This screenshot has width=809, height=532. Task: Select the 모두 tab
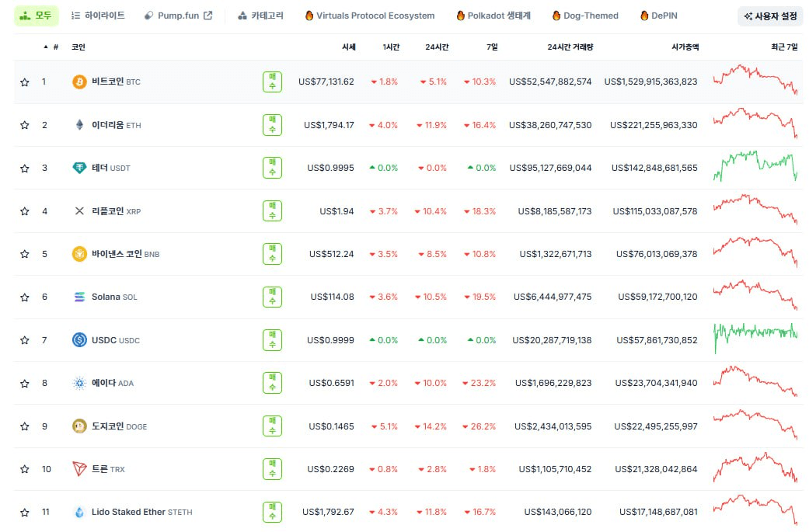[x=36, y=16]
